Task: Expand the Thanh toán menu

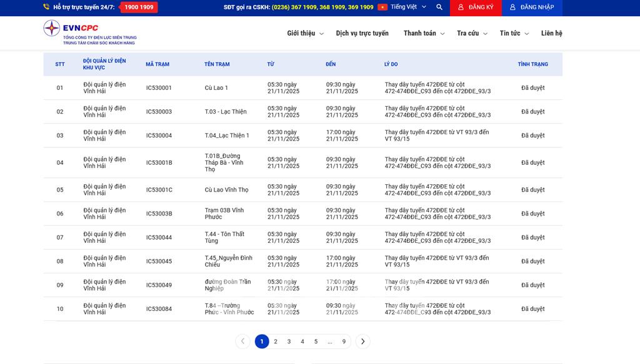Action: click(x=424, y=33)
